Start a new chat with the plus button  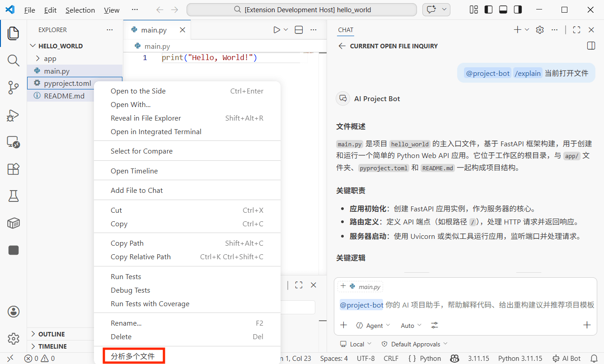click(518, 29)
